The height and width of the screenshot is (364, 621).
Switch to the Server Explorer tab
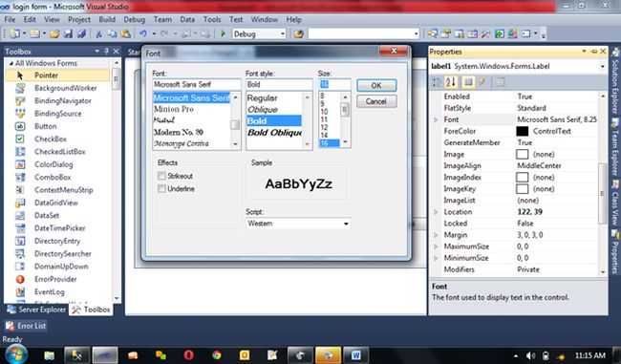coord(36,310)
